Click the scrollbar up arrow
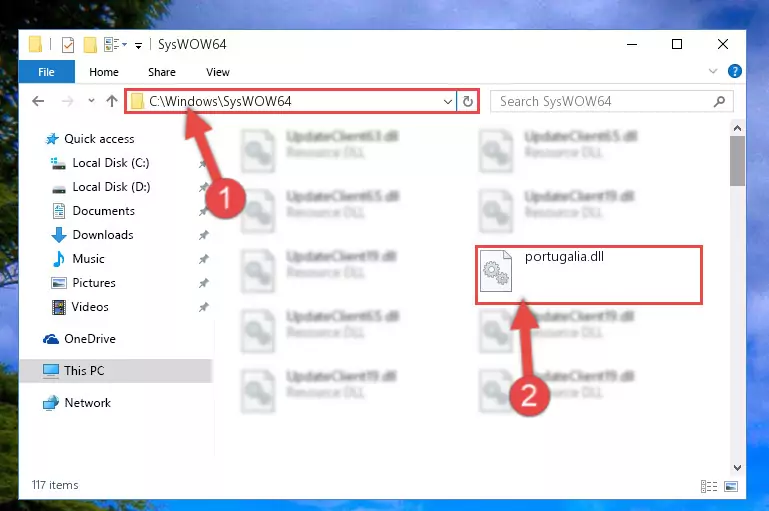The height and width of the screenshot is (511, 769). 737,128
